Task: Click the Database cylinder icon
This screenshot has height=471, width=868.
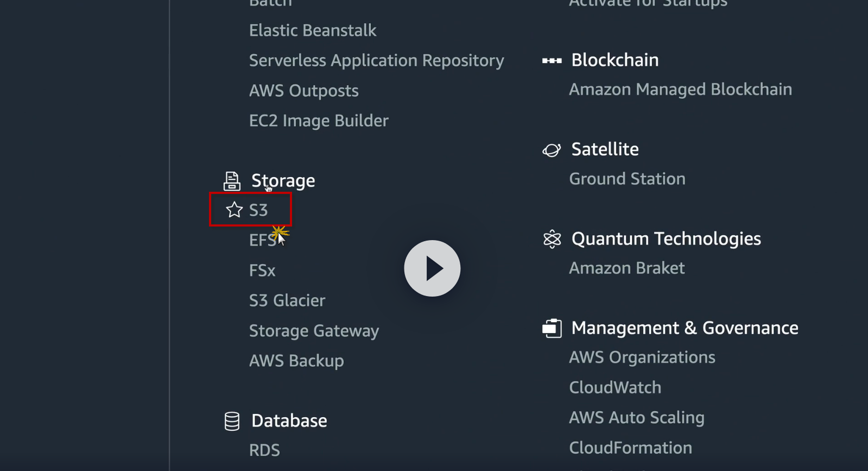Action: tap(232, 421)
